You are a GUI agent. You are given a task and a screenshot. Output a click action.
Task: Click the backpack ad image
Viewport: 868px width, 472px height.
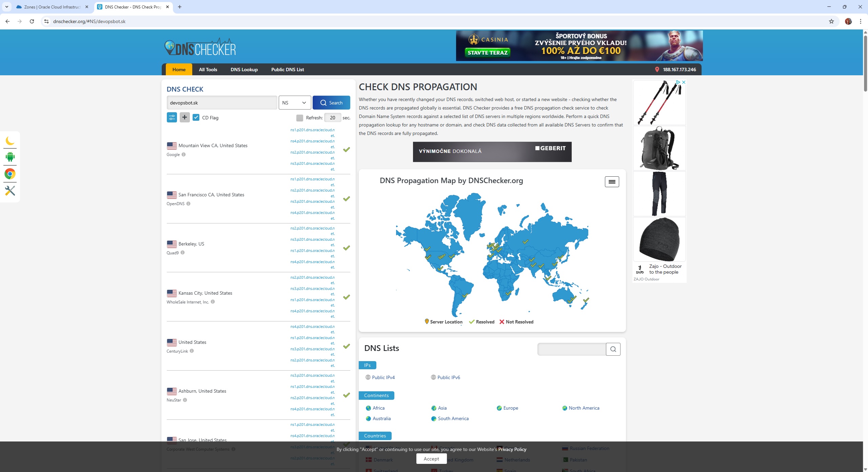pyautogui.click(x=659, y=148)
